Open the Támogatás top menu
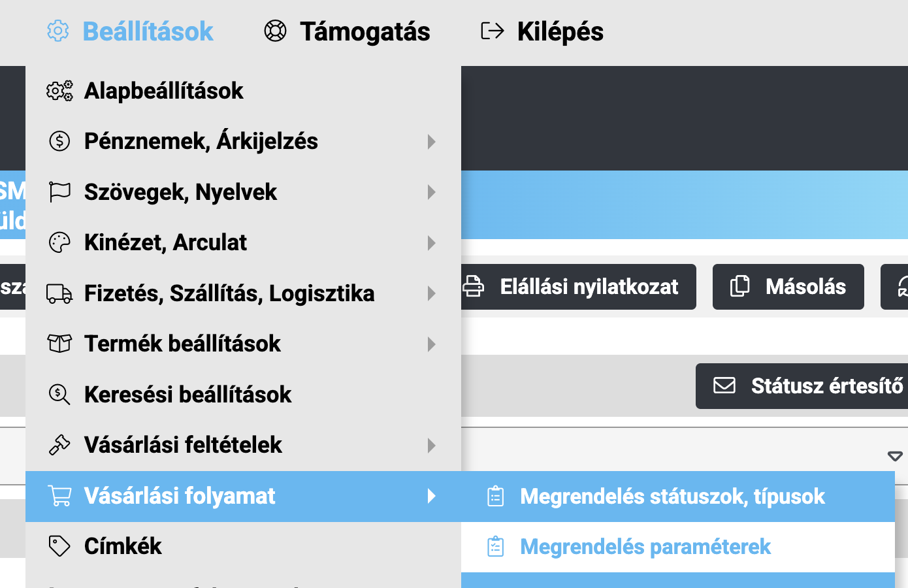 (365, 31)
